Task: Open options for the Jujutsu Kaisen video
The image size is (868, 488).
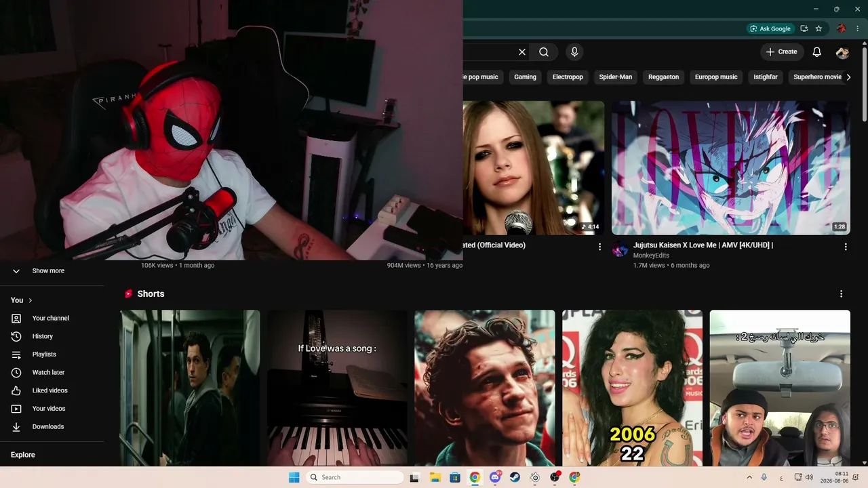Action: (846, 247)
